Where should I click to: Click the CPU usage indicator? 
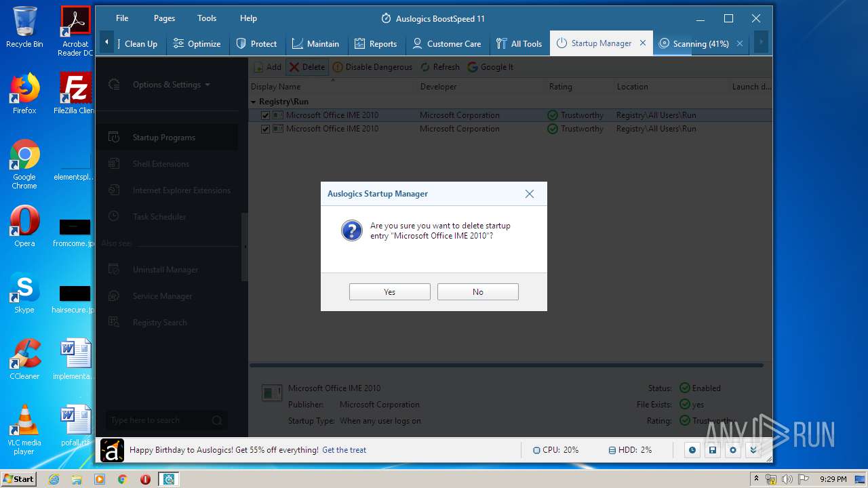pos(555,450)
